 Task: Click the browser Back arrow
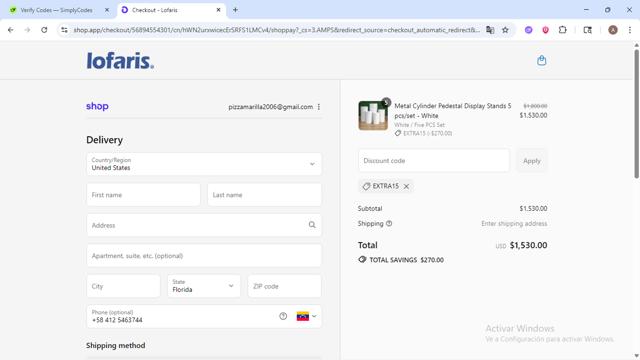[11, 30]
